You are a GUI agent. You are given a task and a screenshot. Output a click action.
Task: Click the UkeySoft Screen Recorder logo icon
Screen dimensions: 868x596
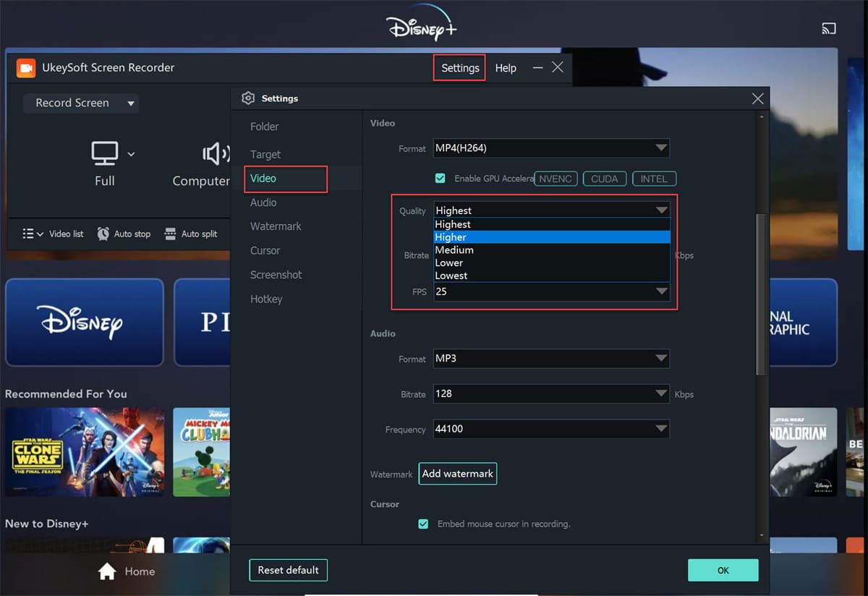click(26, 68)
